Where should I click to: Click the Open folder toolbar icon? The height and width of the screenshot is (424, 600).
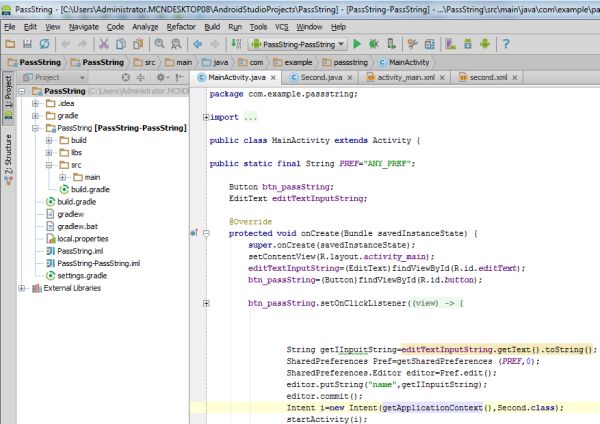11,44
